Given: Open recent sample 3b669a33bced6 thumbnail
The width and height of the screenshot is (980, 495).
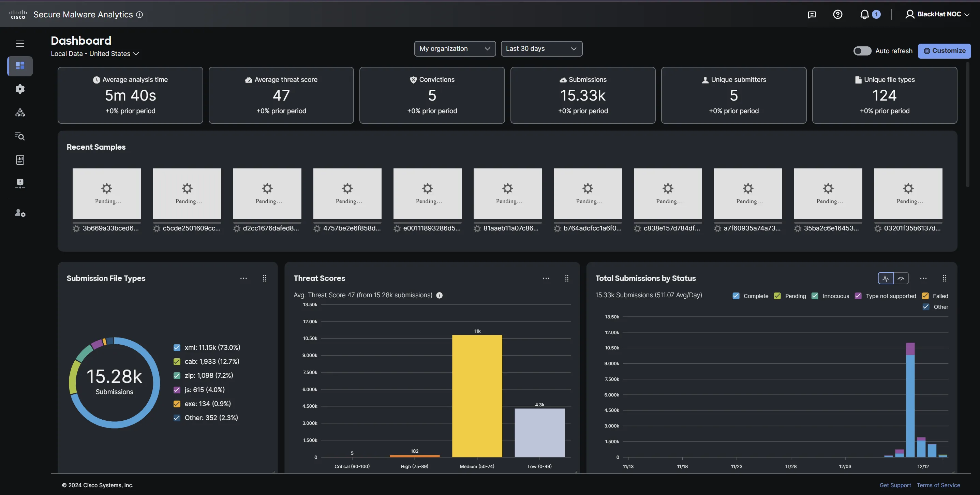Looking at the screenshot, I should 106,194.
